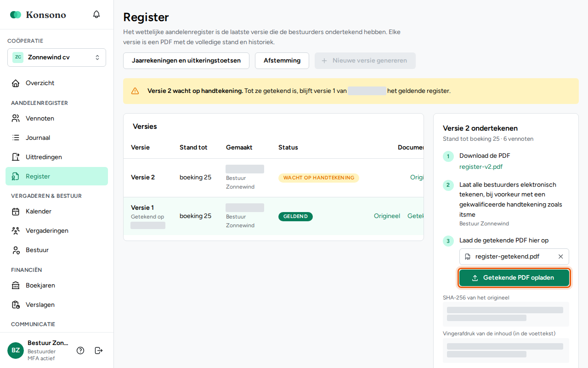Click the Gemaakt column header
Screen dimensions: 588x368
[239, 148]
